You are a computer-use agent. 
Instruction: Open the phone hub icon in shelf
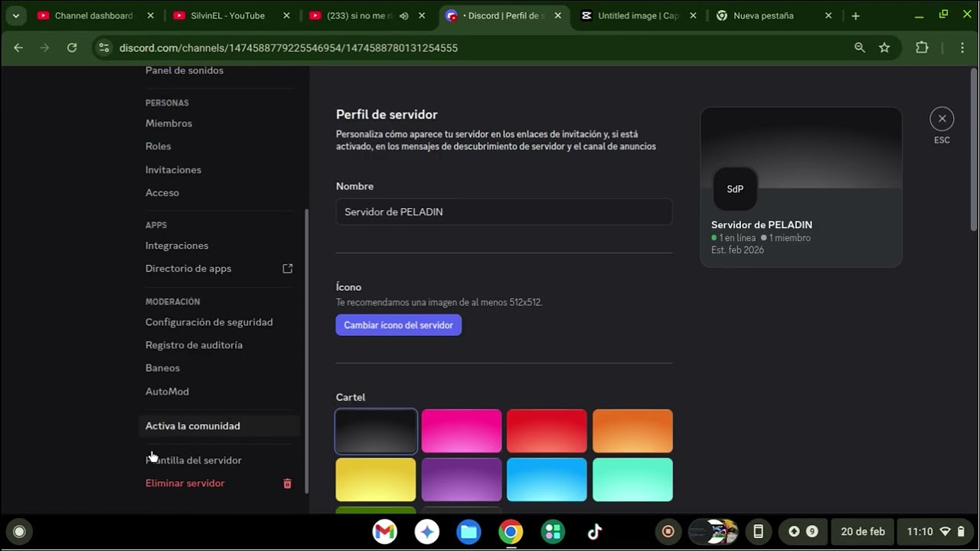pyautogui.click(x=758, y=532)
